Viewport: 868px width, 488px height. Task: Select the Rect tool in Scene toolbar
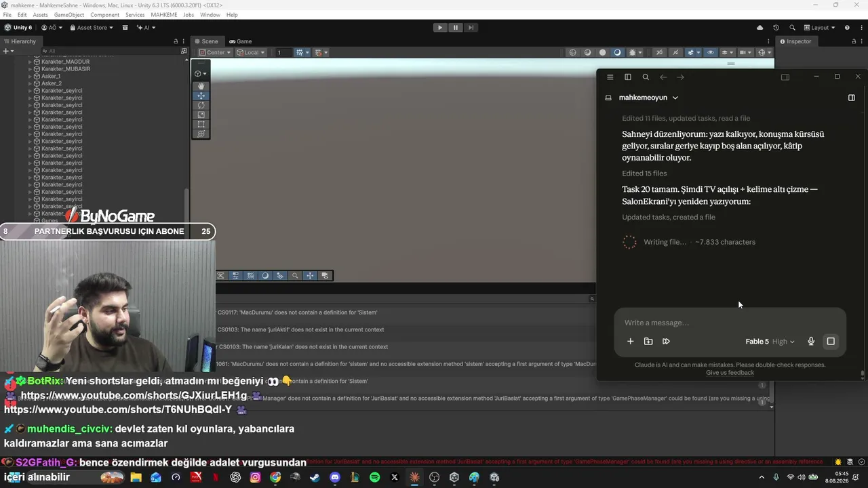[201, 124]
